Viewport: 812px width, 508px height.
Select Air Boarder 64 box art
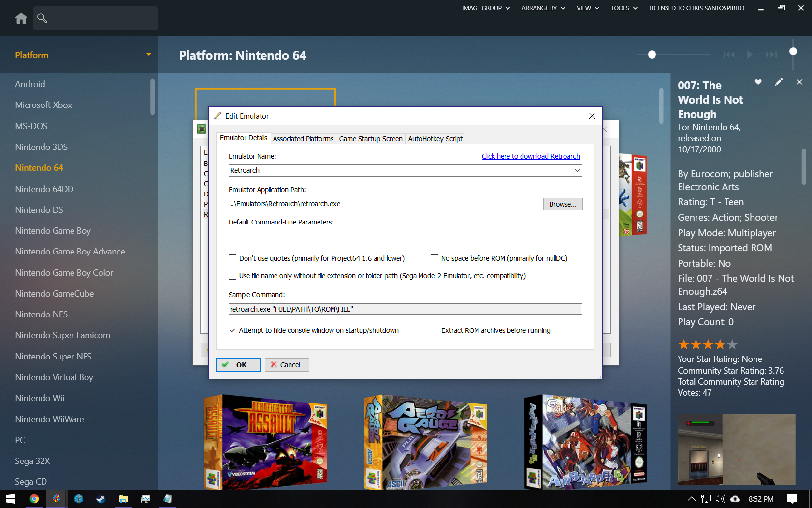(585, 442)
